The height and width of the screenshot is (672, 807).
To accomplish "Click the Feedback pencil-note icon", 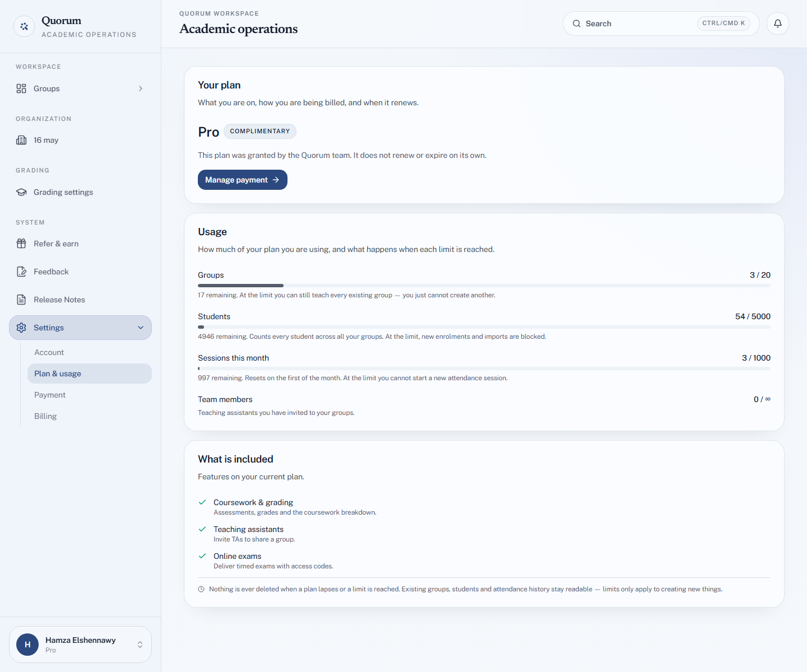I will pos(21,272).
